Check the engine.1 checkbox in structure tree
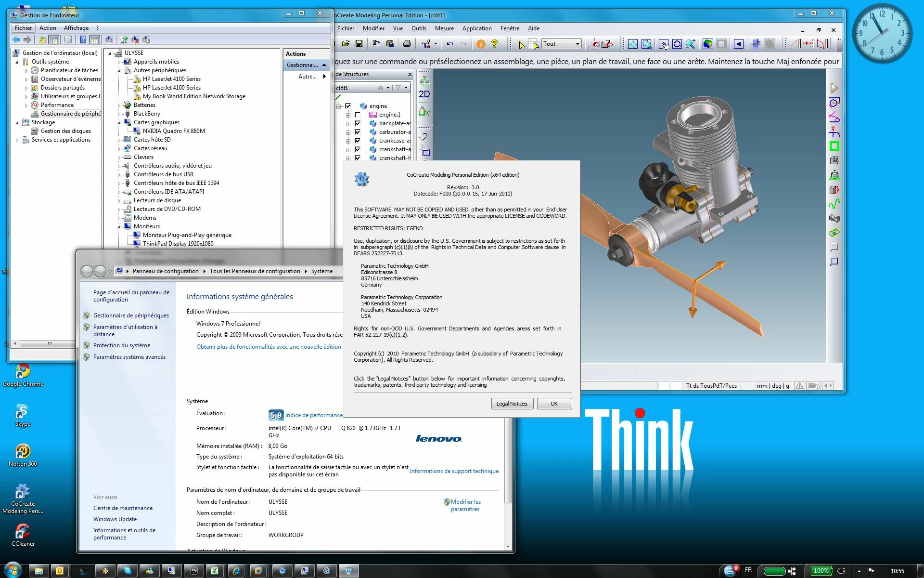The image size is (924, 578). tap(358, 115)
